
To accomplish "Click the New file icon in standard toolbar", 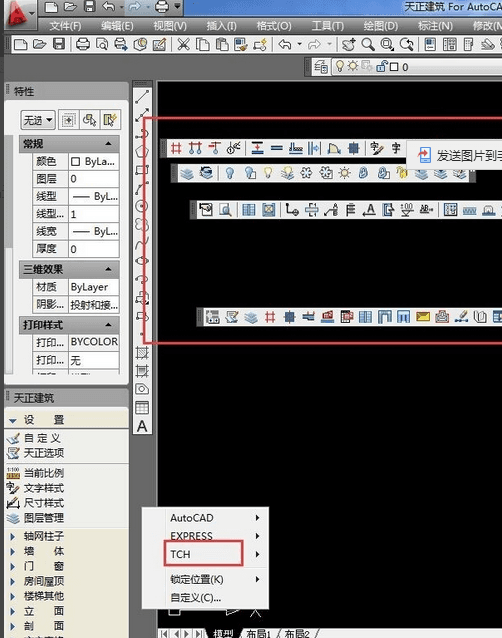I will (x=20, y=44).
